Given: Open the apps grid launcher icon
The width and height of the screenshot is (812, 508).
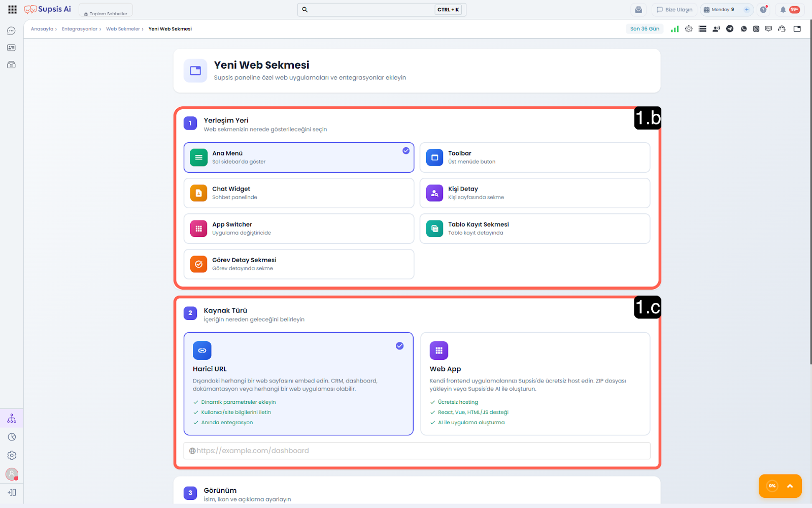Looking at the screenshot, I should click(12, 10).
